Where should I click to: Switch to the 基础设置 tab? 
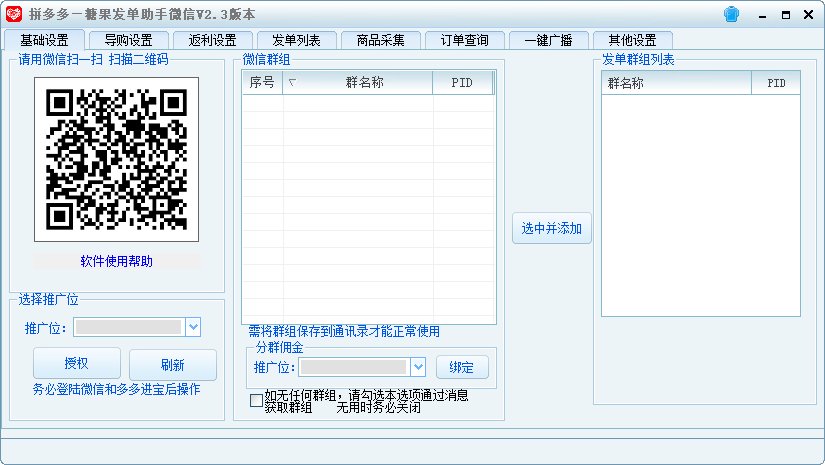click(44, 40)
